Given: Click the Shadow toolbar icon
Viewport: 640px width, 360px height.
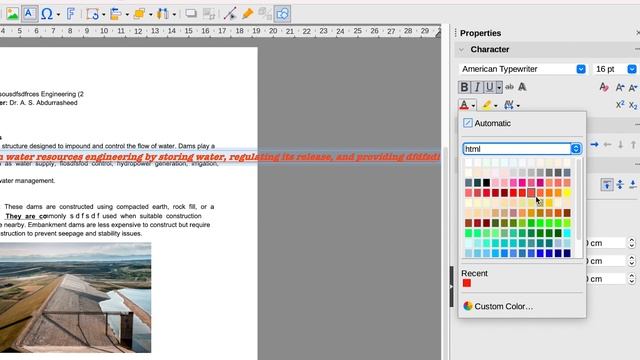Looking at the screenshot, I should click(x=191, y=14).
